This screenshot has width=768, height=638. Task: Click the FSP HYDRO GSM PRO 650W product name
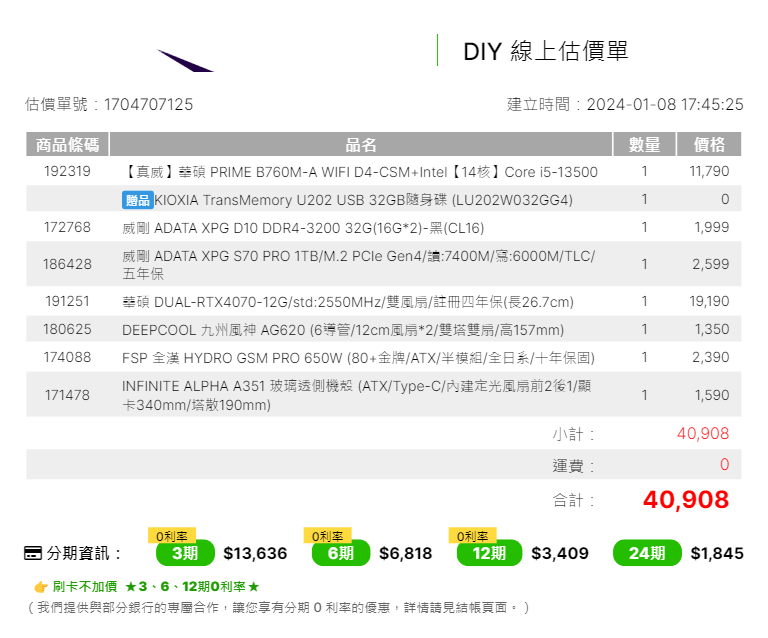[358, 358]
